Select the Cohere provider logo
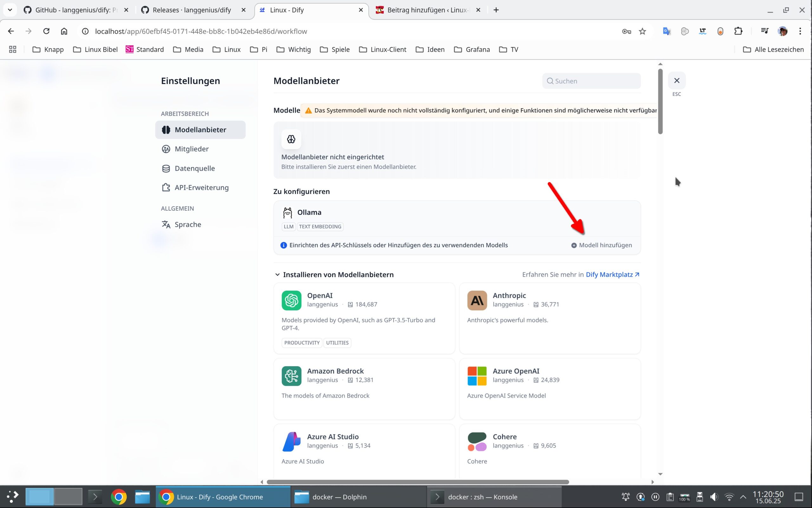The height and width of the screenshot is (508, 812). (477, 441)
